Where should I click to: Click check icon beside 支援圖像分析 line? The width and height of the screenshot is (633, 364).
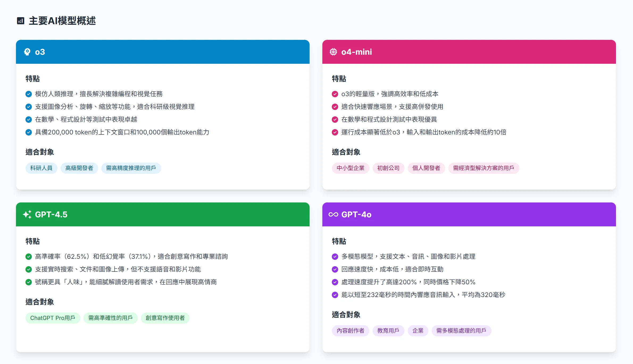(x=29, y=107)
